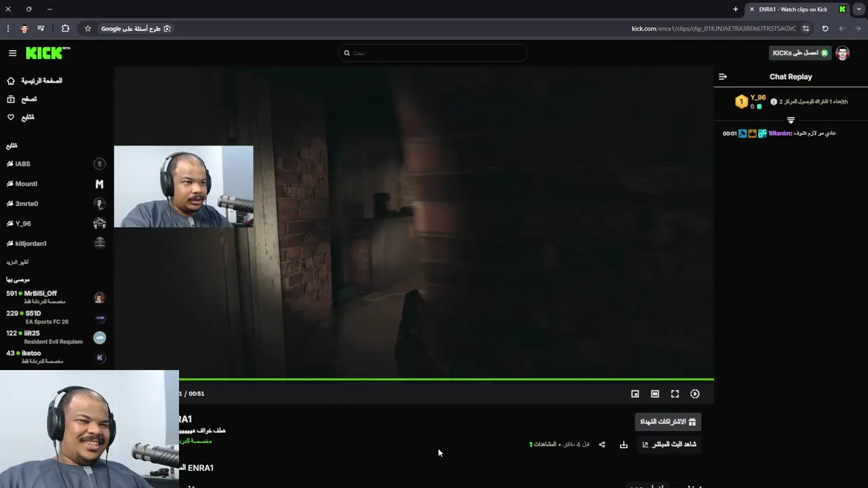Share the clip
Image resolution: width=868 pixels, height=488 pixels.
tap(601, 445)
